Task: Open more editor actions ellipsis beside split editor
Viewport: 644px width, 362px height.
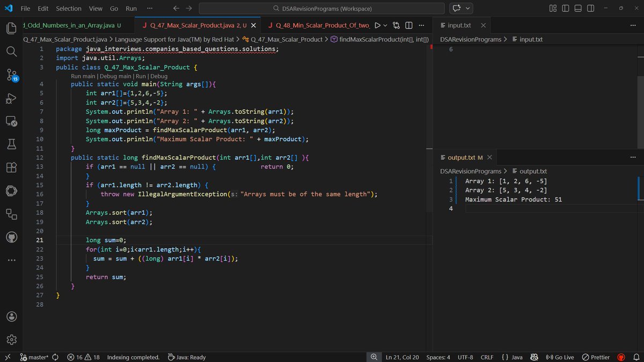Action: [x=421, y=25]
